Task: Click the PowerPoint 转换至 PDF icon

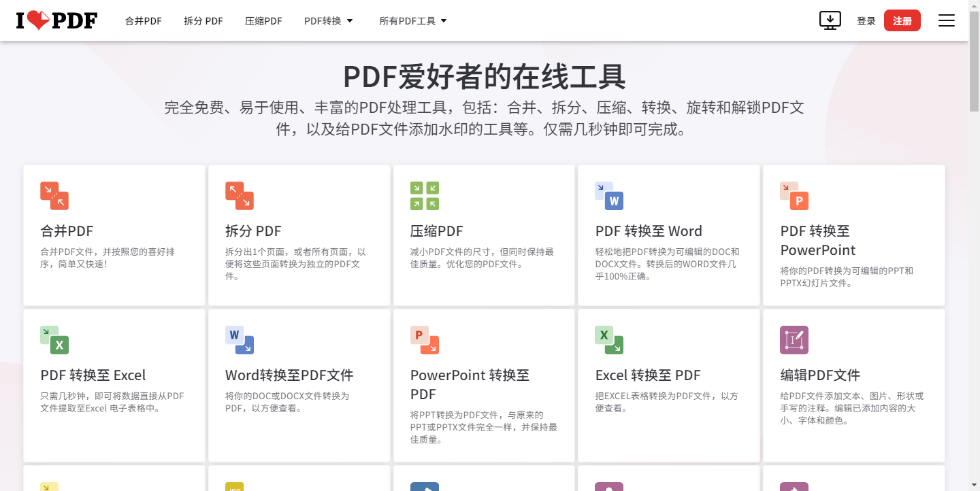Action: (425, 340)
